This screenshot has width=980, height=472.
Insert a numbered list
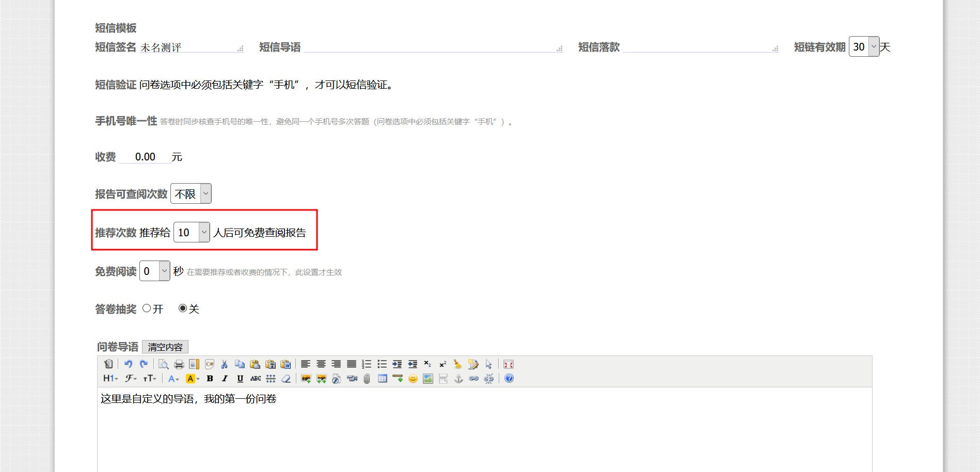coord(367,364)
